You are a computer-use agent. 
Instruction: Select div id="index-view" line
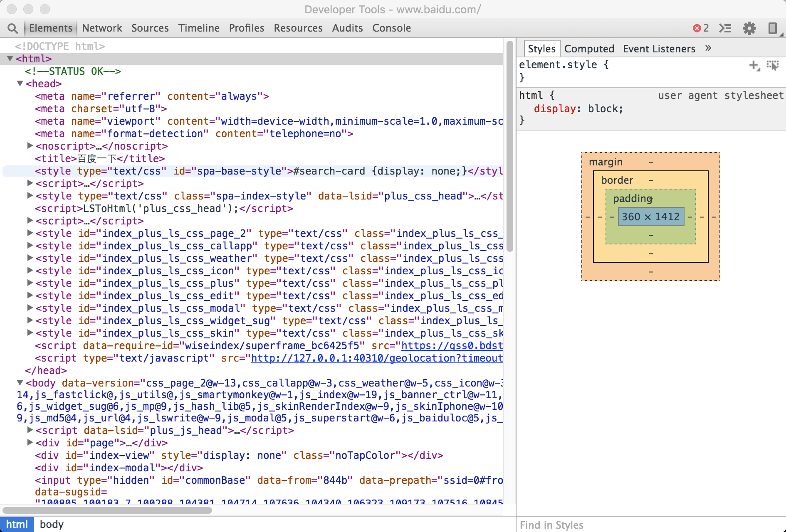239,455
